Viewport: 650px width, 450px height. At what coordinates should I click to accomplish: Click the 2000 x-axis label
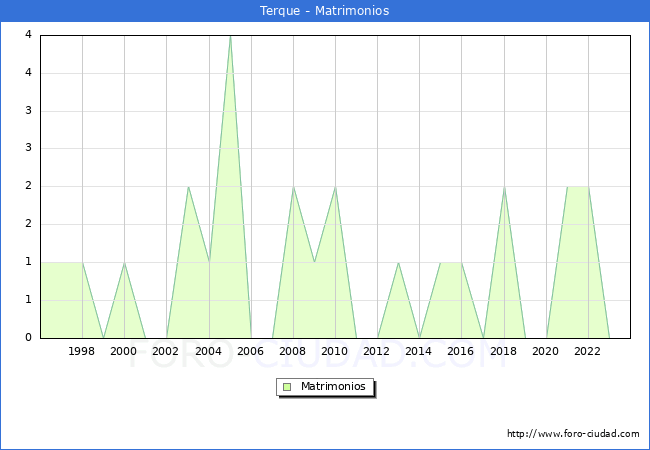coord(124,351)
